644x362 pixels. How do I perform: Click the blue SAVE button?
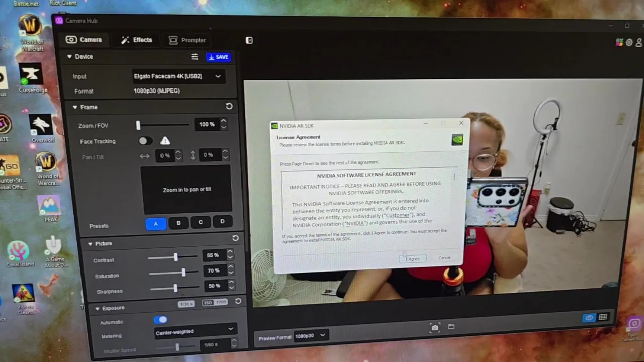[x=218, y=57]
